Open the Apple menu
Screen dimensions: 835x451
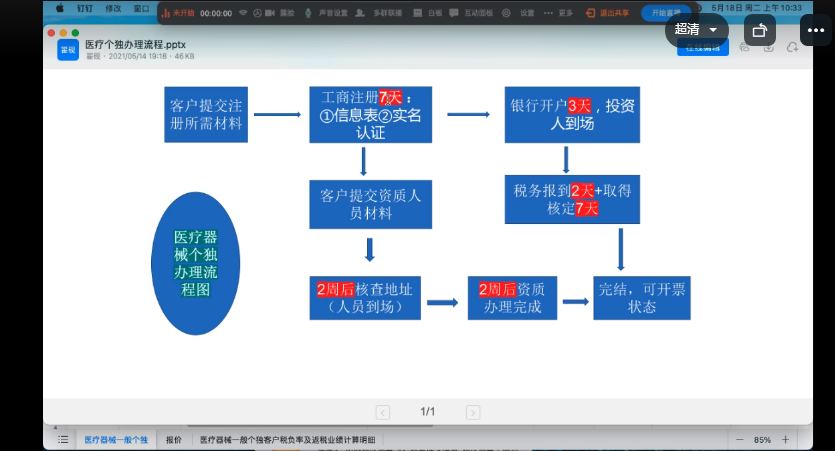pyautogui.click(x=60, y=8)
